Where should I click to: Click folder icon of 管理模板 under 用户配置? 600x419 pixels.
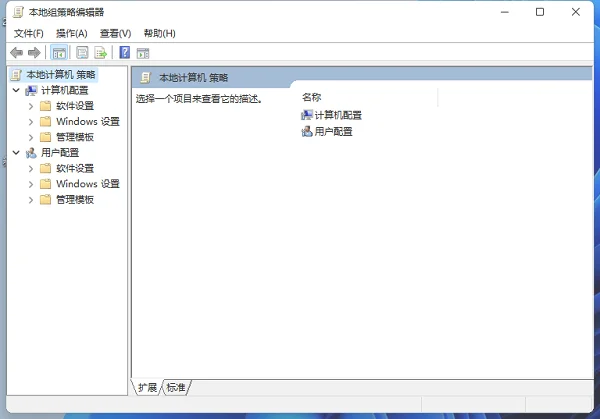click(x=45, y=200)
